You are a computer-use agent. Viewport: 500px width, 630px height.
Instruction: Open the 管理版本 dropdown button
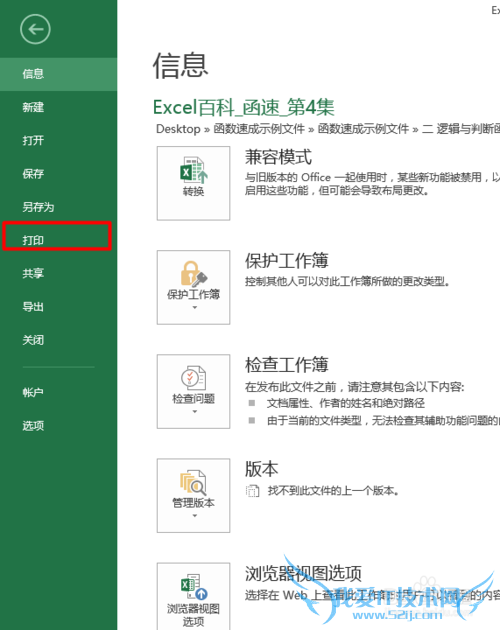point(193,495)
